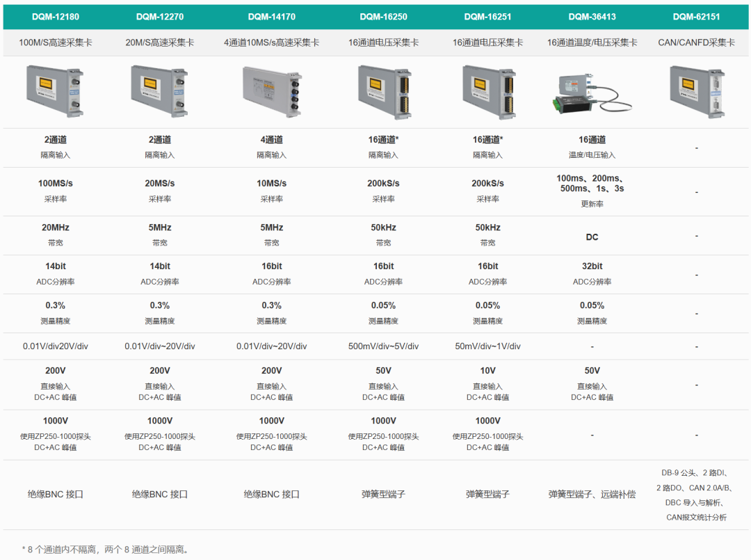Select the CAN/CANFD采集卡 label
The width and height of the screenshot is (751, 560).
pos(696,42)
